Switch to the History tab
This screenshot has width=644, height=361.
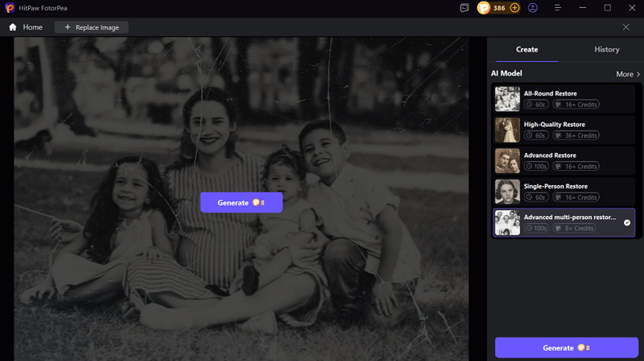click(606, 49)
